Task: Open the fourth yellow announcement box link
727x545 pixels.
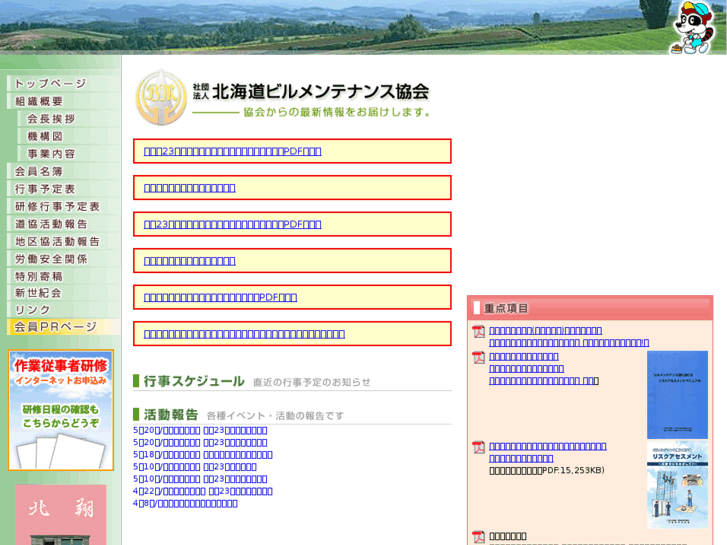Action: (190, 261)
